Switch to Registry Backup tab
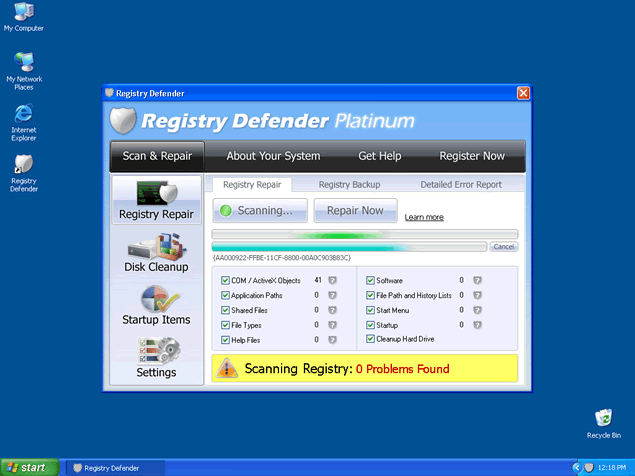The width and height of the screenshot is (635, 476). (349, 185)
